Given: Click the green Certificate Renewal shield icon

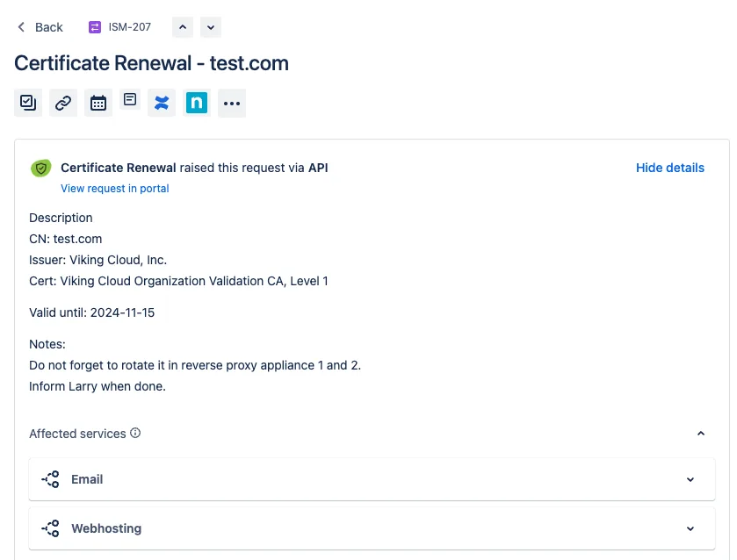Looking at the screenshot, I should click(40, 168).
